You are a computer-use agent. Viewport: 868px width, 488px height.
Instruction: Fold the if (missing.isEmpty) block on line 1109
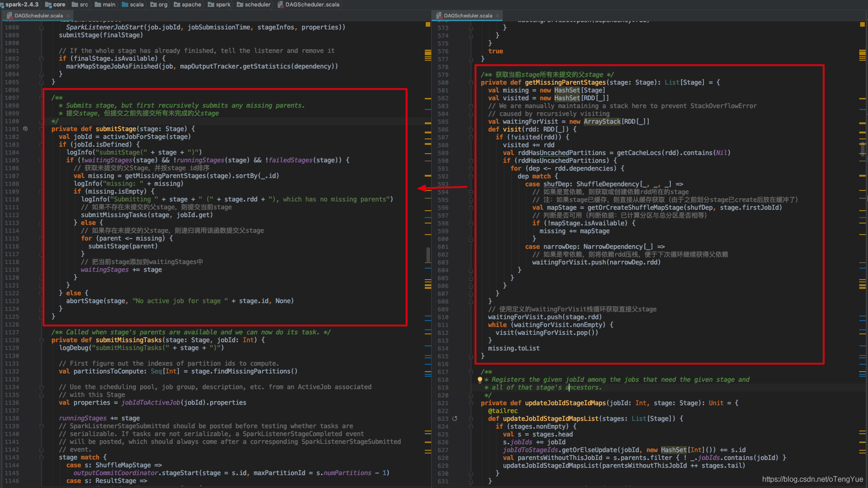[41, 191]
